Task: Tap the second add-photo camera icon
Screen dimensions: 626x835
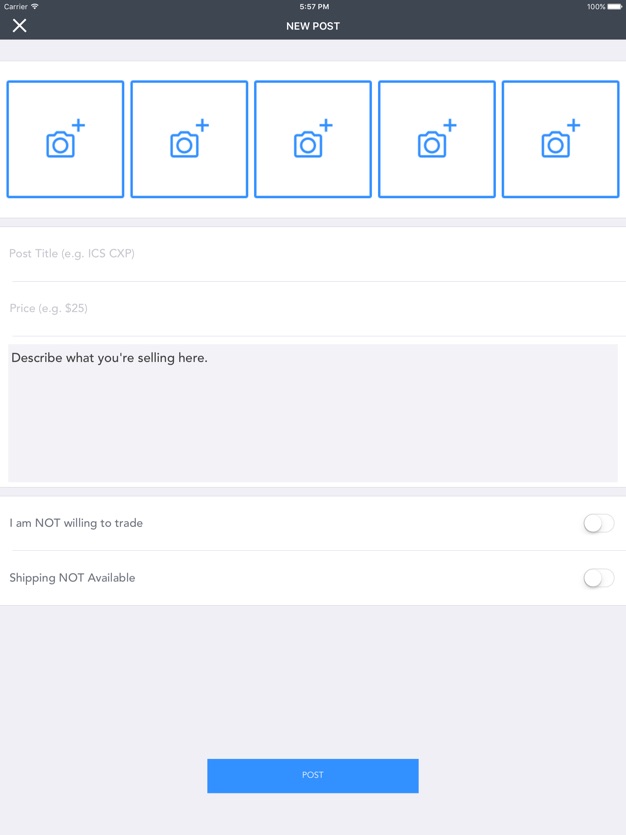Action: coord(189,139)
